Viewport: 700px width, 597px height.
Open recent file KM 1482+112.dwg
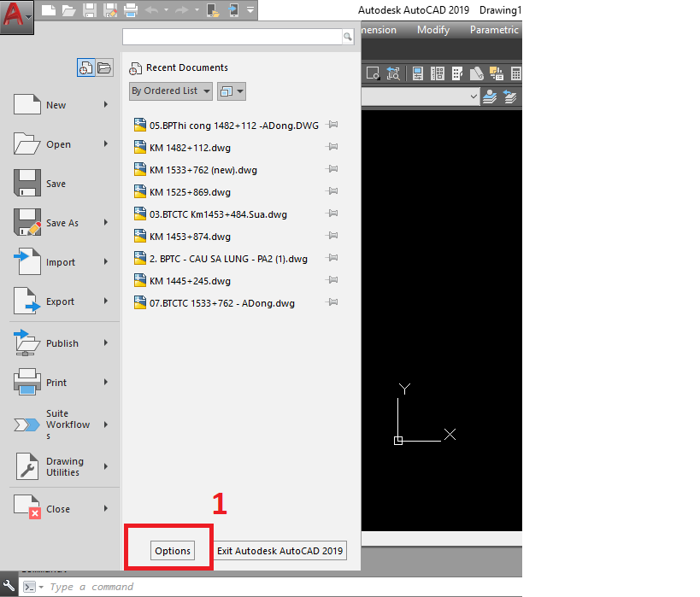click(x=190, y=148)
